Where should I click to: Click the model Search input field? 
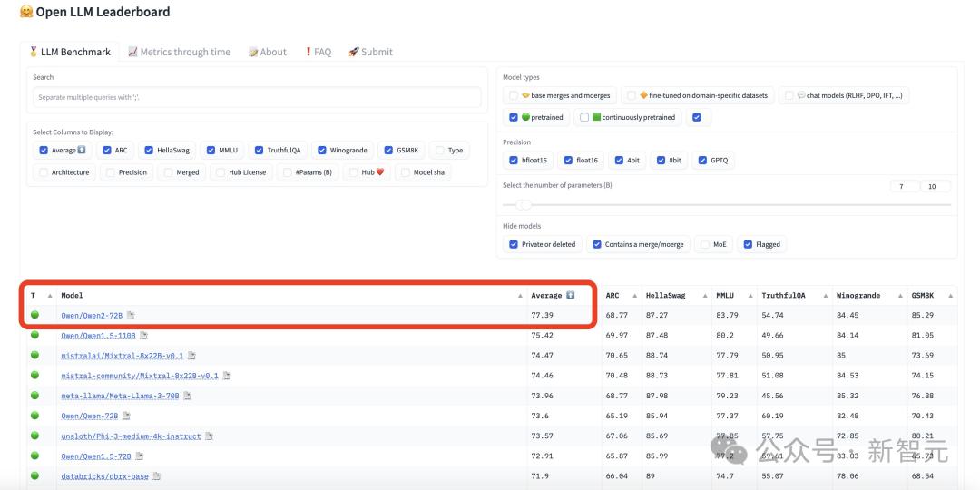257,97
